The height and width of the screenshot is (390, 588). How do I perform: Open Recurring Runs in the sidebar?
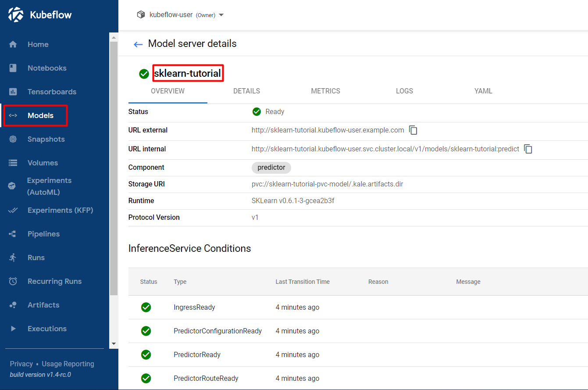[x=54, y=281]
